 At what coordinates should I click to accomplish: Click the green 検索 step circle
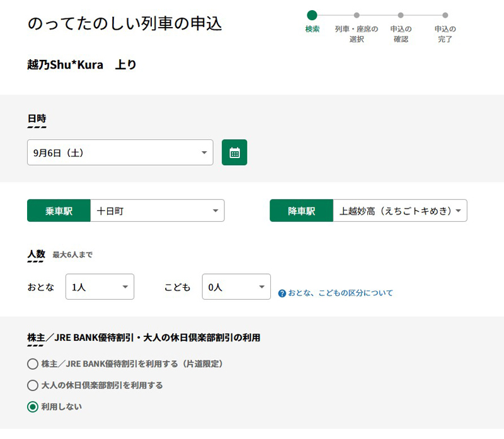click(x=312, y=15)
